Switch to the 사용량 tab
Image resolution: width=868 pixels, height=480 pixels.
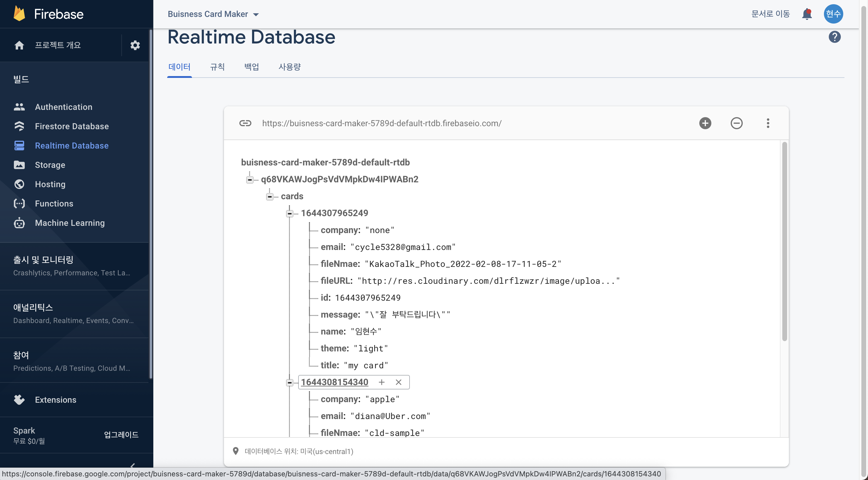(x=289, y=67)
